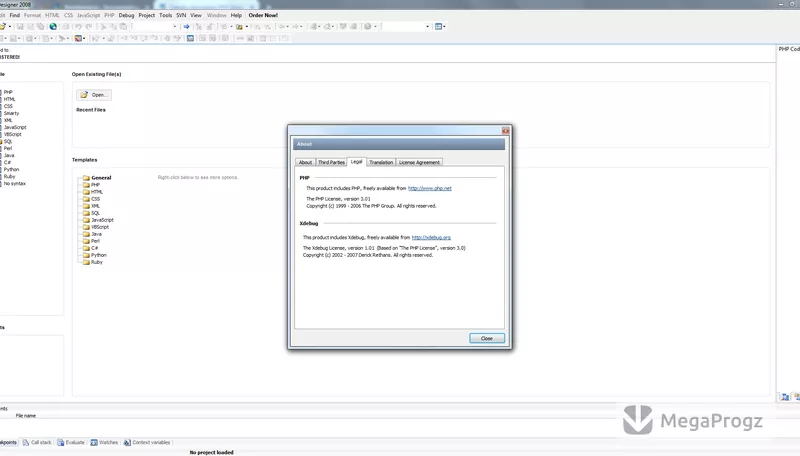Click the Recent Files heading
Screen dimensions: 800x456
point(91,110)
